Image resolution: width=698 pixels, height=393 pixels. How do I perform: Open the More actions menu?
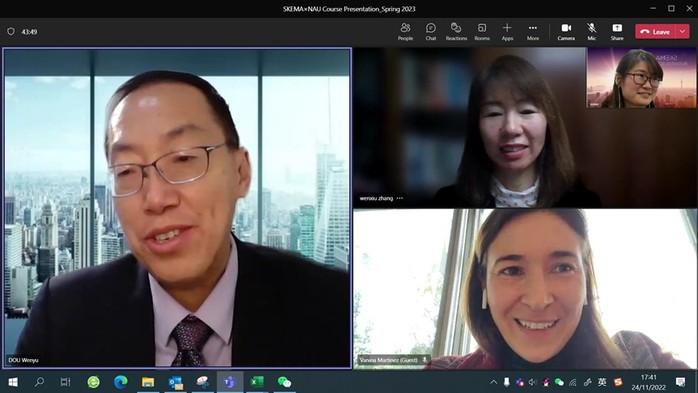533,32
